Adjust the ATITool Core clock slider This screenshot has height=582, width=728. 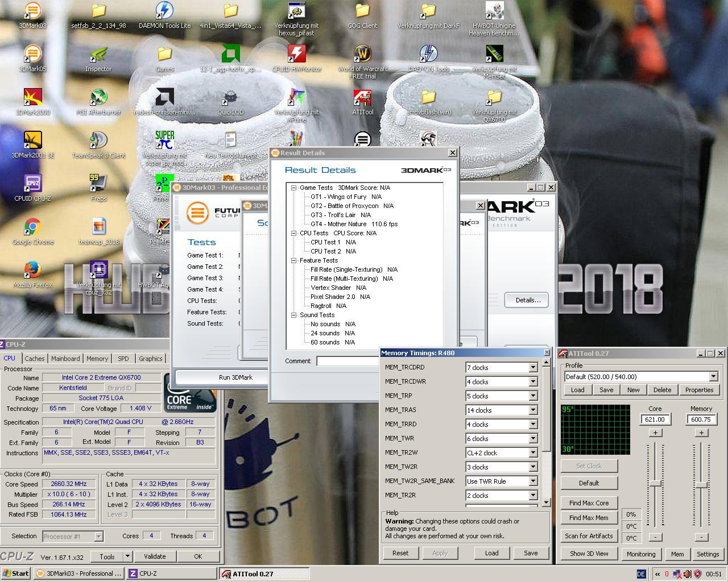pyautogui.click(x=655, y=483)
